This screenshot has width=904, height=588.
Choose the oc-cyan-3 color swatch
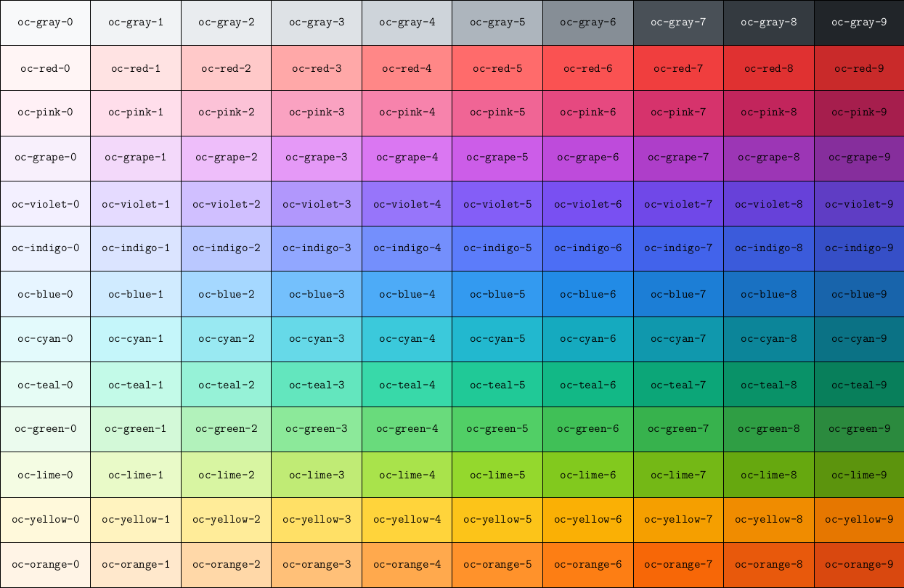[x=316, y=339]
